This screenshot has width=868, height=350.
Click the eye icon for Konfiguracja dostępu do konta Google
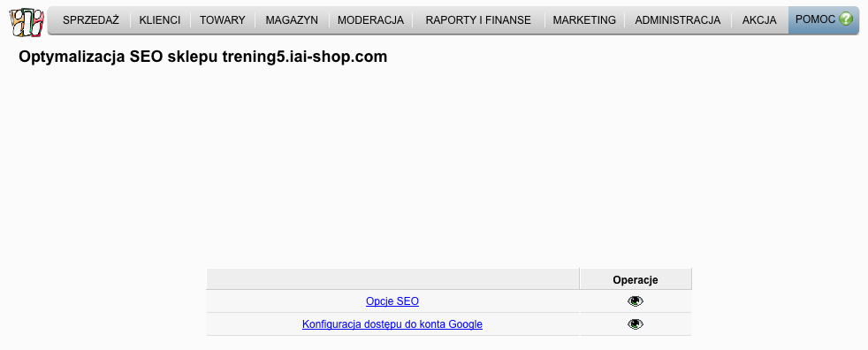636,324
